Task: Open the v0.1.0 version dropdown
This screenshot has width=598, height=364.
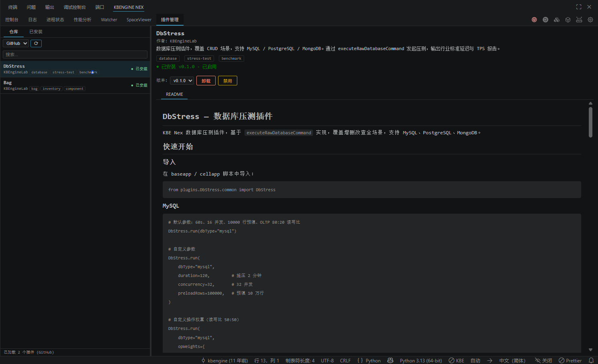Action: [x=182, y=81]
